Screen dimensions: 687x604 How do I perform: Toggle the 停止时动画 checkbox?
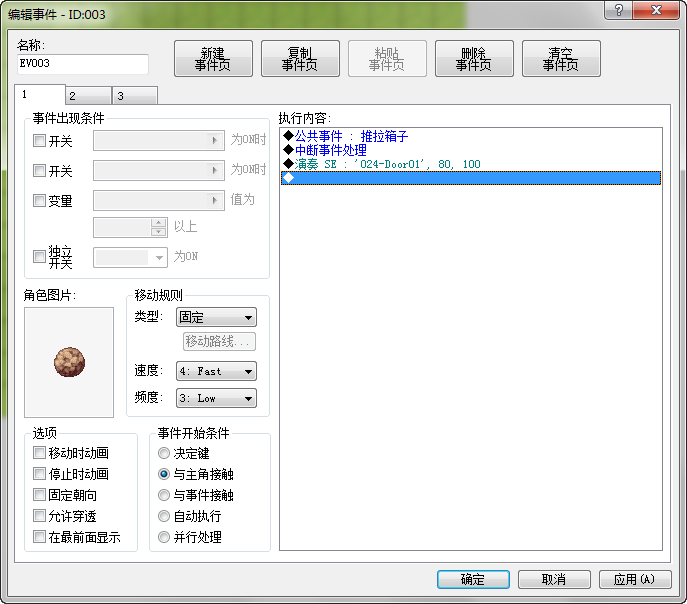click(x=39, y=473)
